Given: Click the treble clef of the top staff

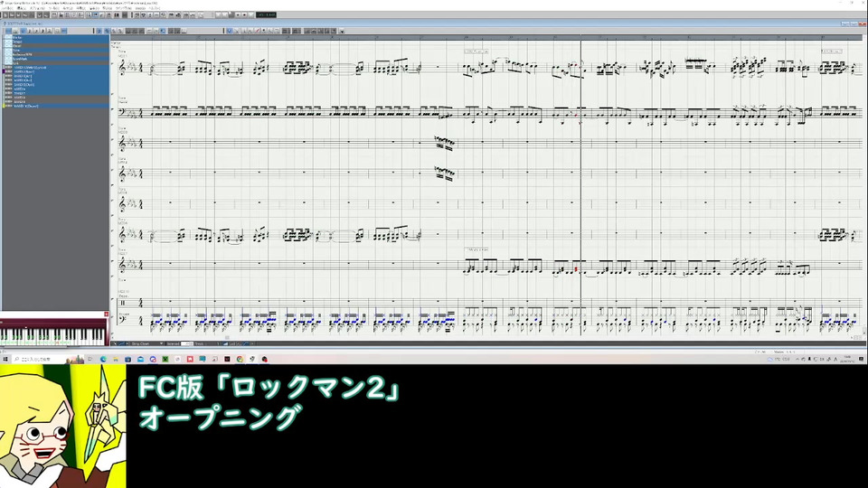Looking at the screenshot, I should pyautogui.click(x=122, y=68).
